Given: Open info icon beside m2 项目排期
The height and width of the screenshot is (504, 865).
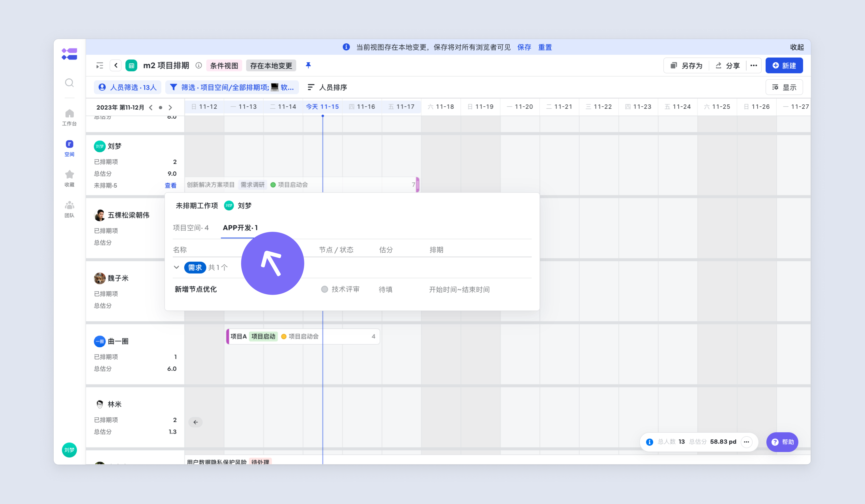Looking at the screenshot, I should click(x=199, y=65).
